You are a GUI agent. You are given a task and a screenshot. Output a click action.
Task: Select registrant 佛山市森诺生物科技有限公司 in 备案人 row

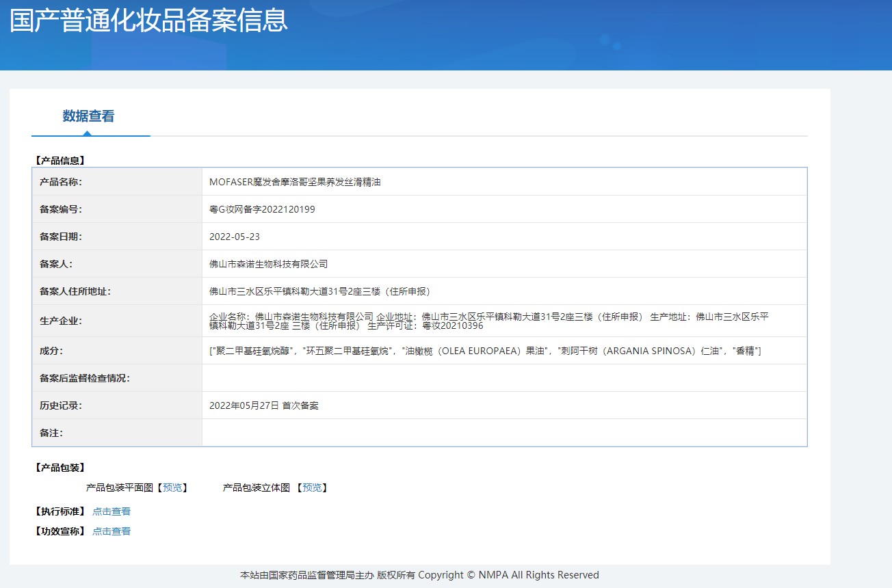[269, 264]
